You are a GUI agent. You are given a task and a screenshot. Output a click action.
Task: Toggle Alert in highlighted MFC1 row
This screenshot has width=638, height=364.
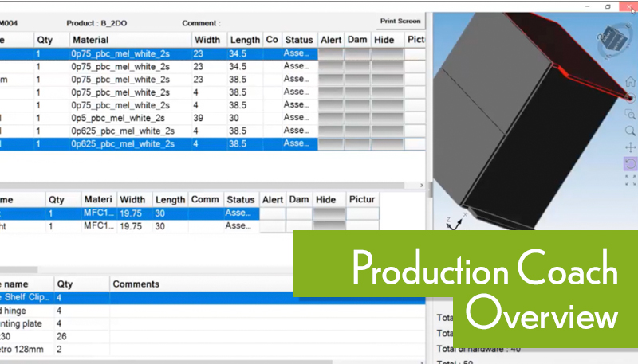[272, 213]
